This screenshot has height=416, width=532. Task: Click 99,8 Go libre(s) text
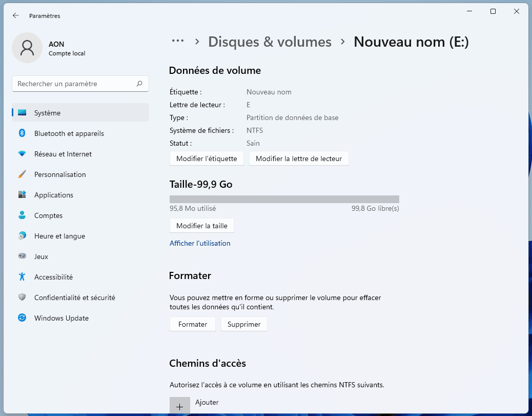(x=375, y=208)
